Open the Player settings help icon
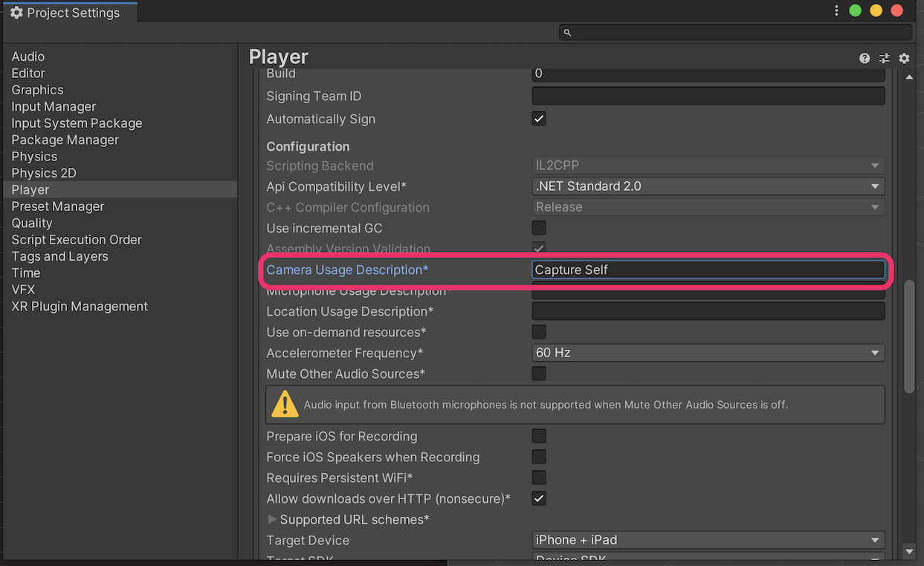Viewport: 924px width, 566px height. [865, 57]
